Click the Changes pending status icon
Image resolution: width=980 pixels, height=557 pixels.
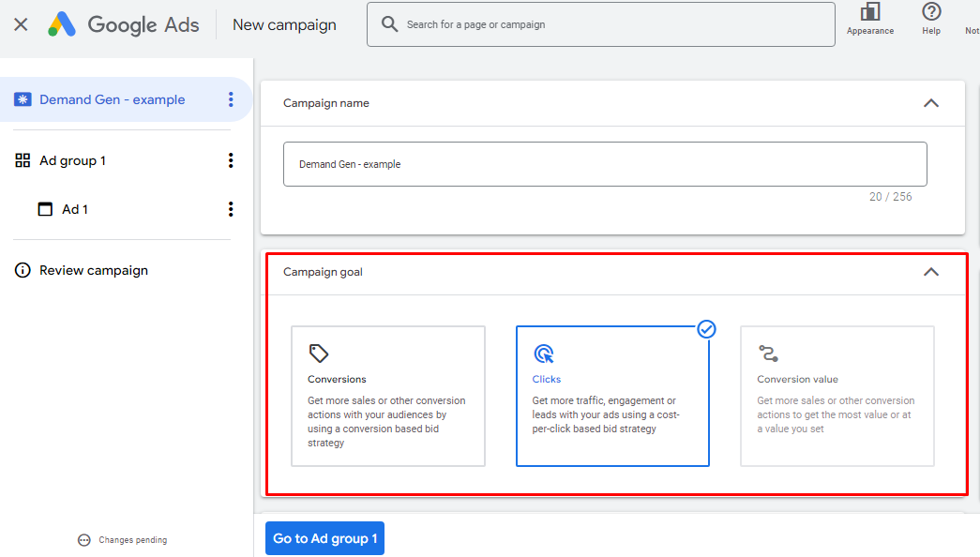pos(84,540)
